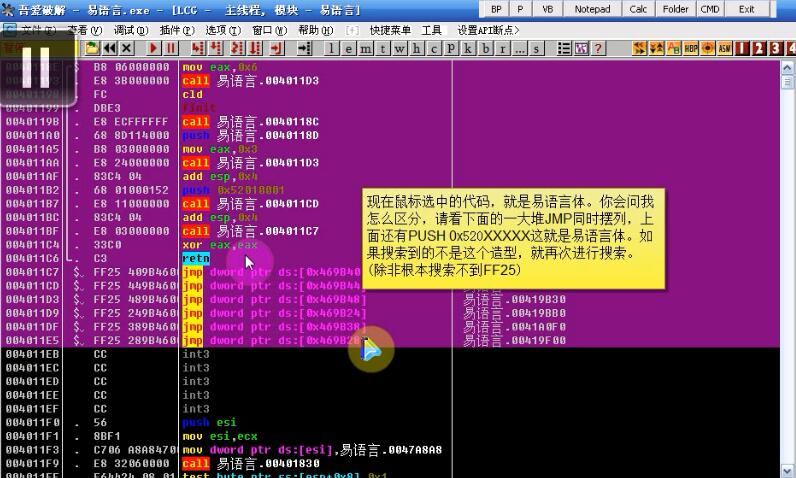Click the Step Into toolbar icon

[197, 48]
